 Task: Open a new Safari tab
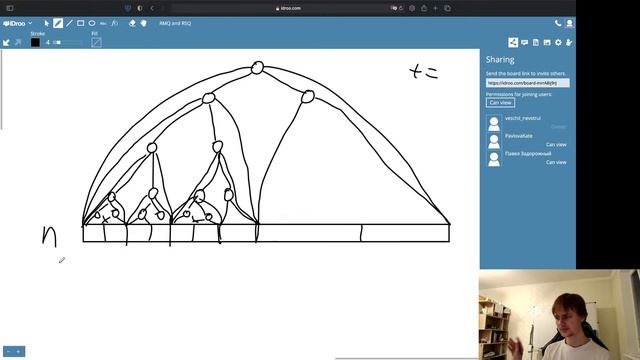click(436, 8)
